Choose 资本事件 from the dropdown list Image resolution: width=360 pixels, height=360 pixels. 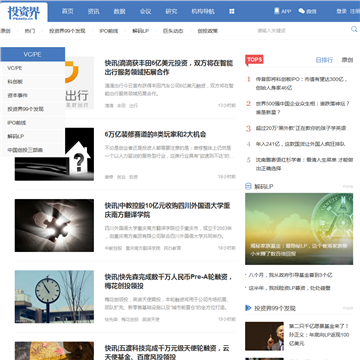pos(33,95)
